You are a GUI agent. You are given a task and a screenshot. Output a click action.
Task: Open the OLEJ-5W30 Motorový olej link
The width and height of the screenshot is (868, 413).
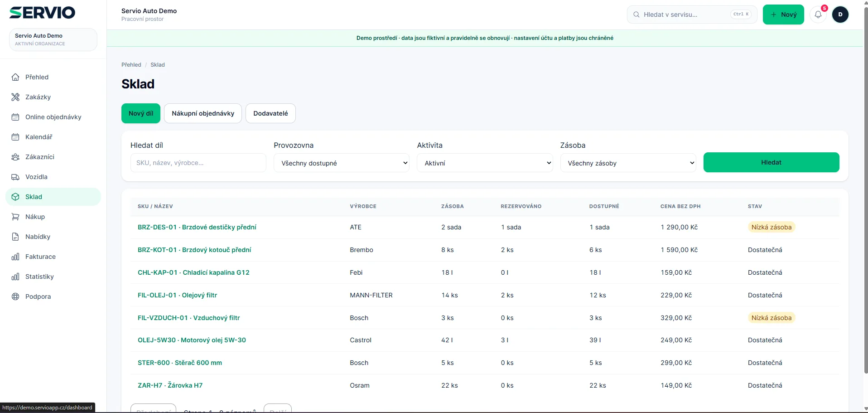(x=192, y=340)
